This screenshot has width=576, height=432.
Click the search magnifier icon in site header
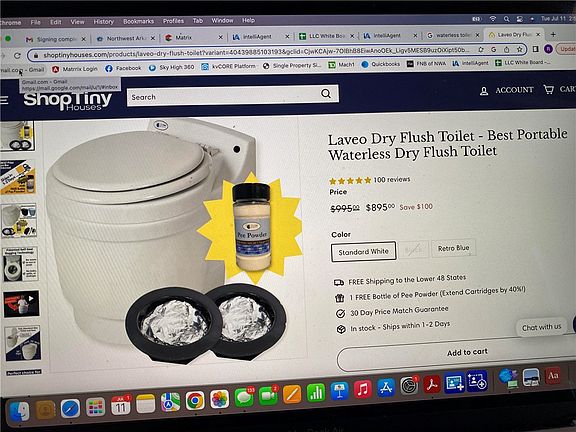[x=326, y=94]
